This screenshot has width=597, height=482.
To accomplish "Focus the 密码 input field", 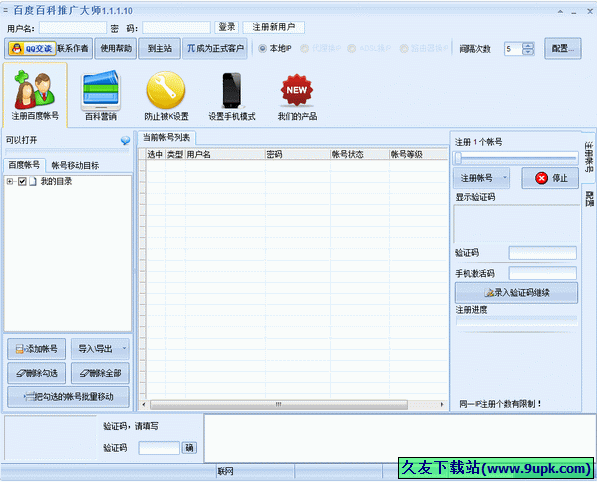I will (176, 27).
